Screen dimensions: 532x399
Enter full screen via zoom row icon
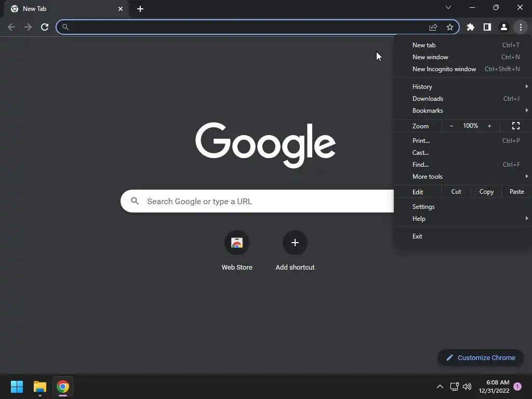click(516, 126)
